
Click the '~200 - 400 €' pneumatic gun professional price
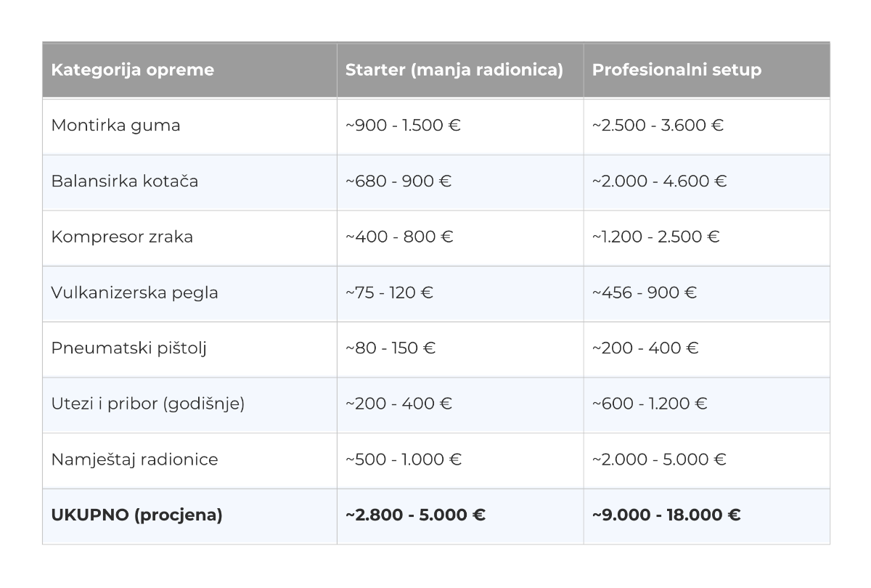coord(645,348)
